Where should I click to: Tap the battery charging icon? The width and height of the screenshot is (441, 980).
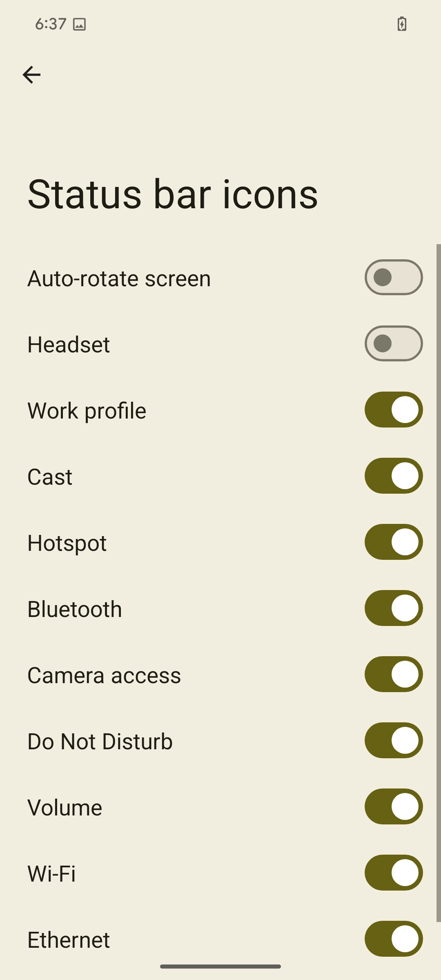[402, 24]
